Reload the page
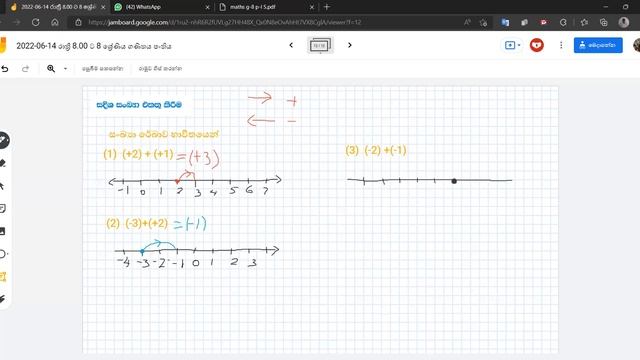Viewport: 640px width, 360px height. pyautogui.click(x=36, y=22)
